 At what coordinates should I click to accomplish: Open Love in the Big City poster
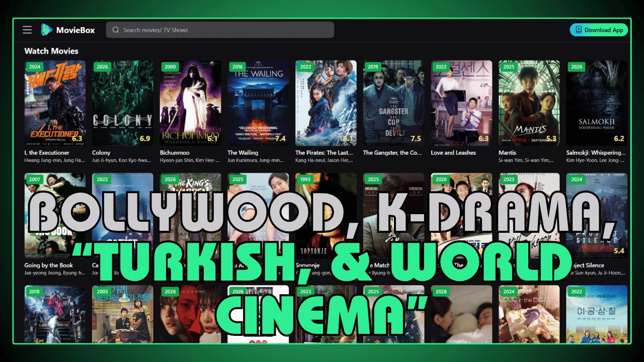tap(529, 314)
